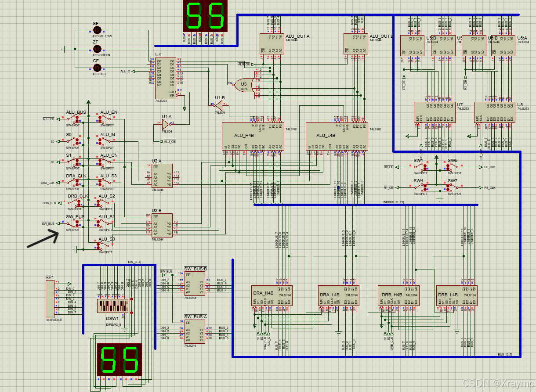The image size is (536, 392).
Task: Select the RP1 resistor pack
Action: (x=50, y=299)
